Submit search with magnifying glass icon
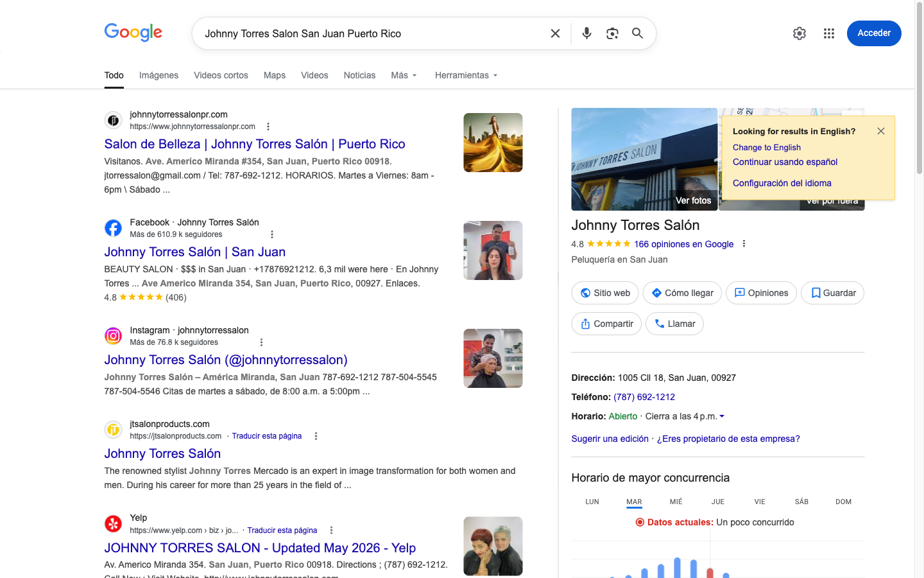The image size is (924, 578). 637,33
